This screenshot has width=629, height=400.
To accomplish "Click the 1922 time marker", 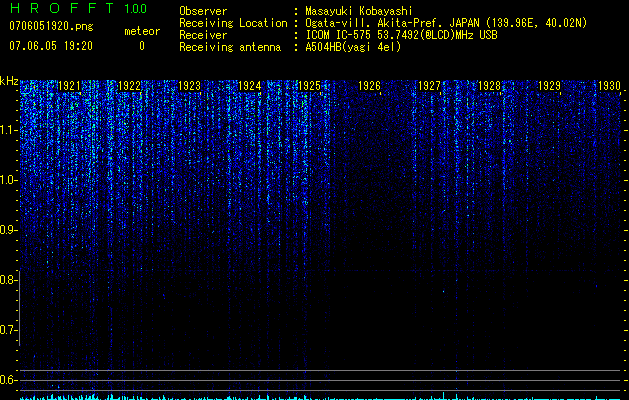I will pos(130,86).
